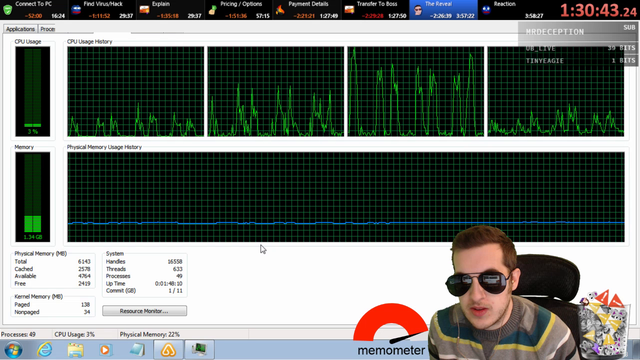This screenshot has width=640, height=360.
Task: Click the Handles value 16558
Action: coord(175,262)
